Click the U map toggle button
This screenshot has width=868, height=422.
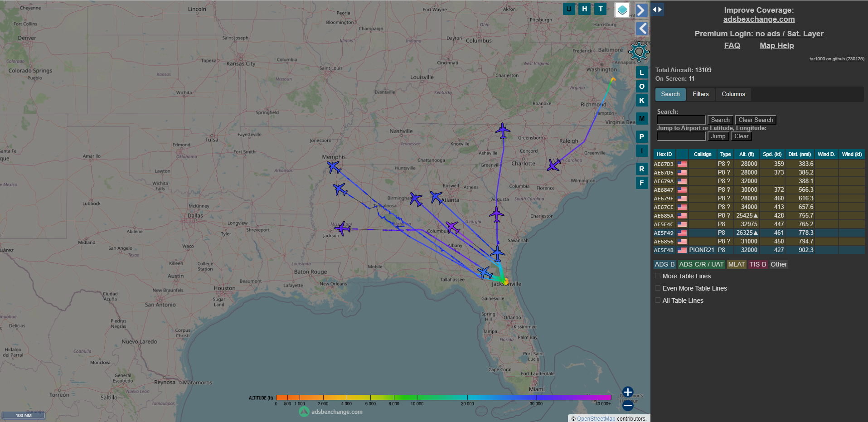pos(569,9)
